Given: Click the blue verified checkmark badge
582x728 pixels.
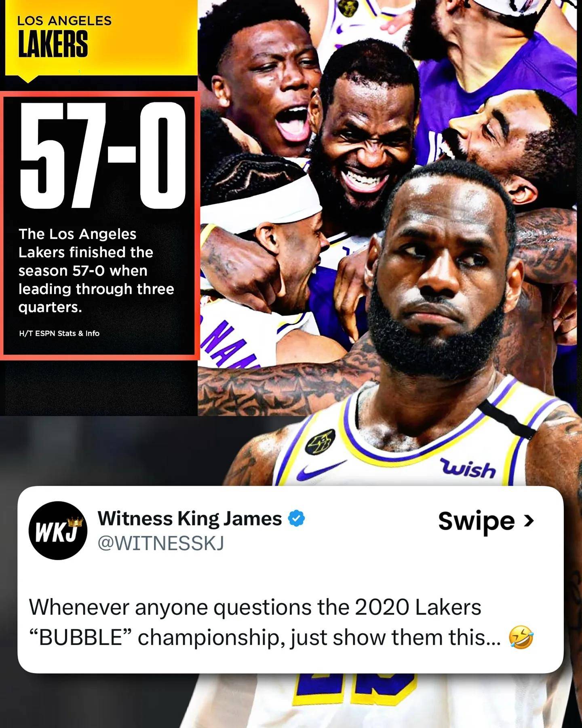Looking at the screenshot, I should tap(296, 518).
